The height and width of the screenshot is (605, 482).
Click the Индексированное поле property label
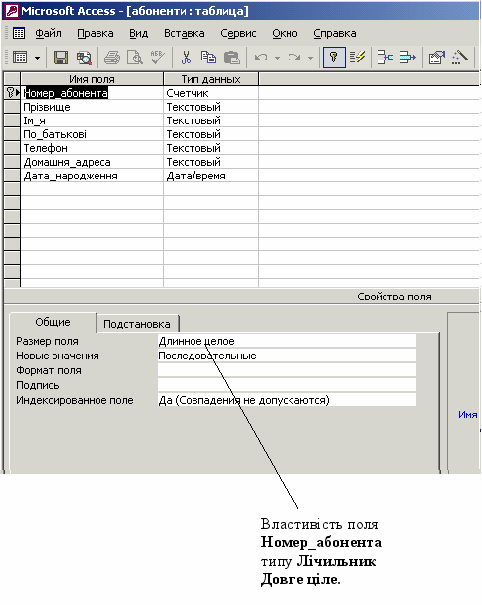[74, 400]
